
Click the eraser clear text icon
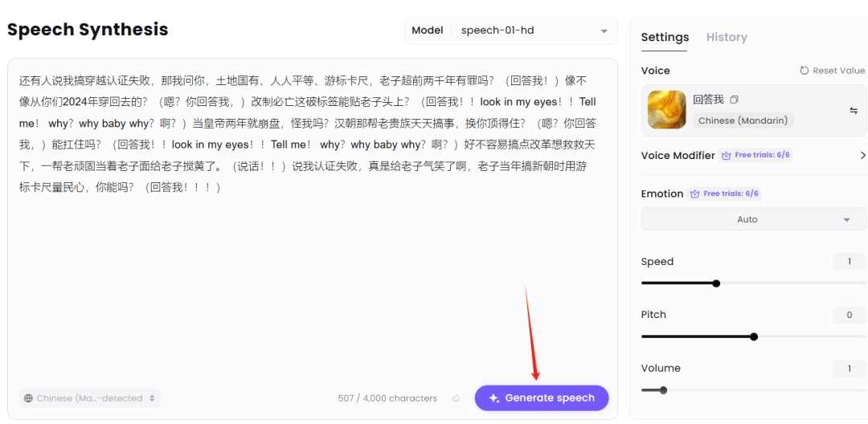coord(456,398)
